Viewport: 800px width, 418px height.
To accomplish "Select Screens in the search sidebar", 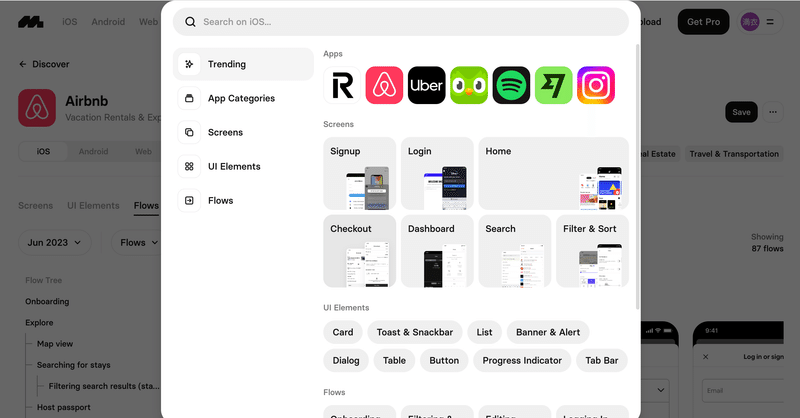I will pos(243,133).
